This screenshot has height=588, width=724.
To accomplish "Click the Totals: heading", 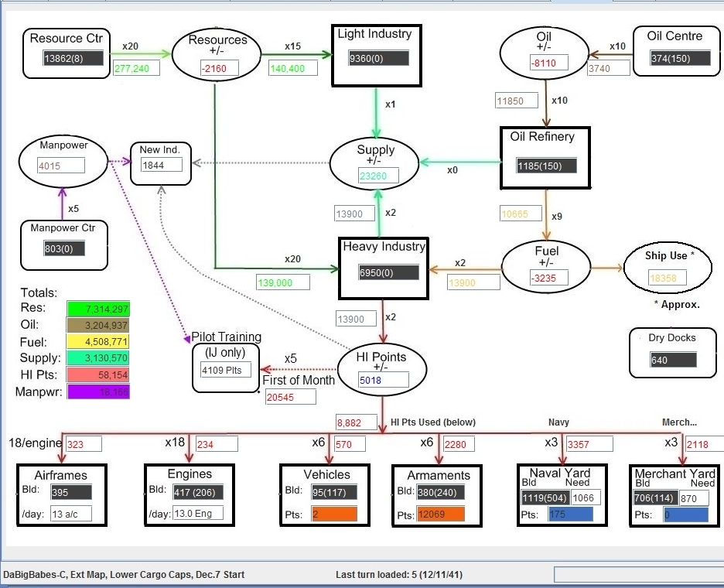I will click(x=39, y=293).
